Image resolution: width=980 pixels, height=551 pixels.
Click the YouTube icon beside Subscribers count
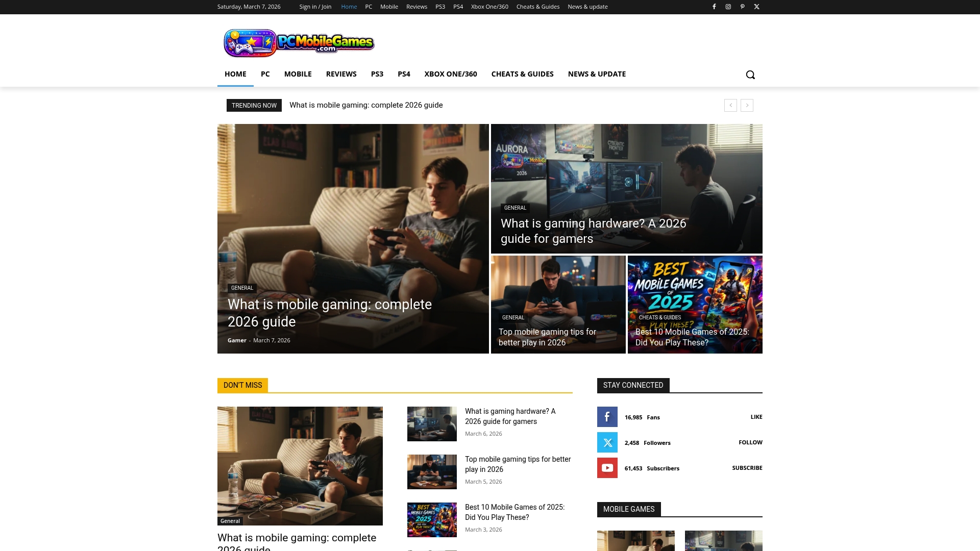pos(607,468)
